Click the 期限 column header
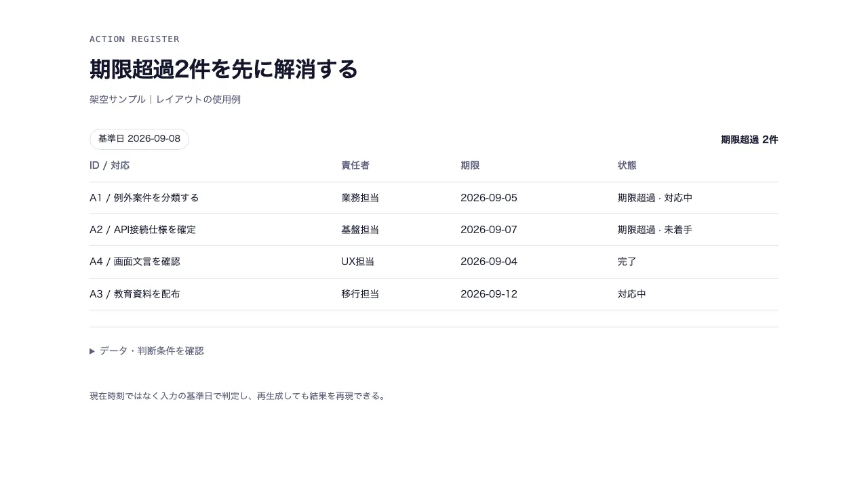 pyautogui.click(x=470, y=165)
